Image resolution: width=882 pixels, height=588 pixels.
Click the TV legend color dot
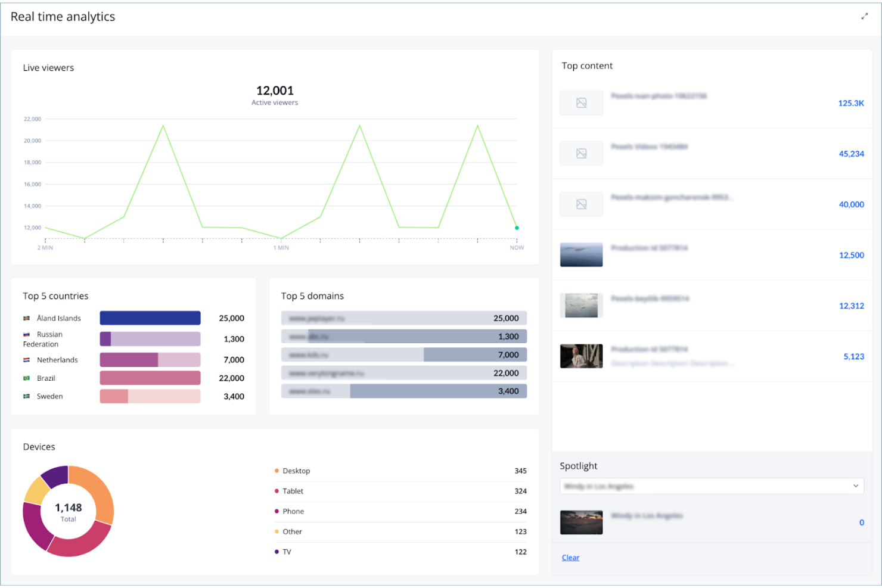pos(277,551)
